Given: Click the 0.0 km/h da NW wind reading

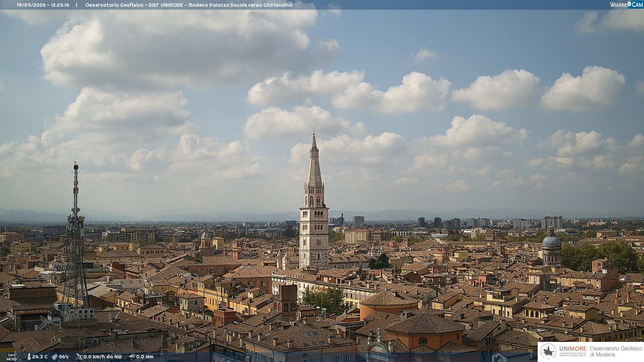Looking at the screenshot, I should point(103,357).
